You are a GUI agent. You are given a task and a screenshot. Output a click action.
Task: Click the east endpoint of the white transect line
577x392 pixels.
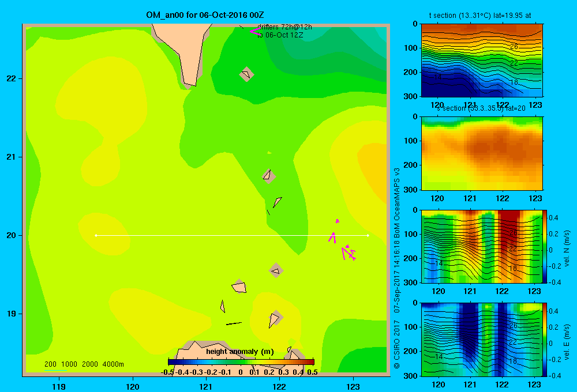pyautogui.click(x=368, y=235)
